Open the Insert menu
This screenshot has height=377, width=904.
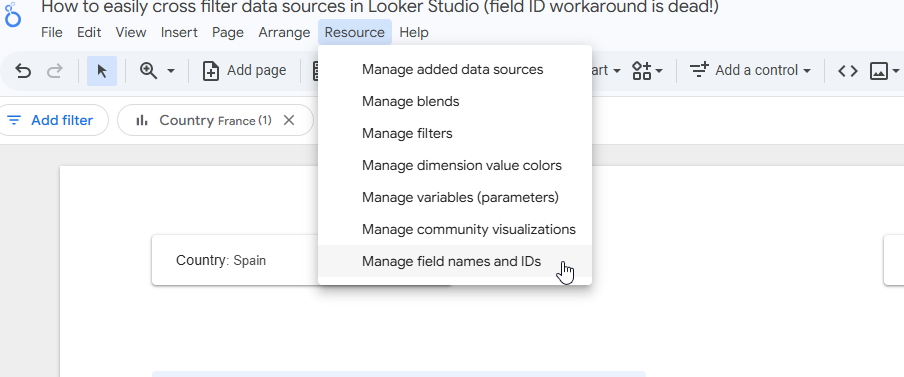pyautogui.click(x=179, y=32)
